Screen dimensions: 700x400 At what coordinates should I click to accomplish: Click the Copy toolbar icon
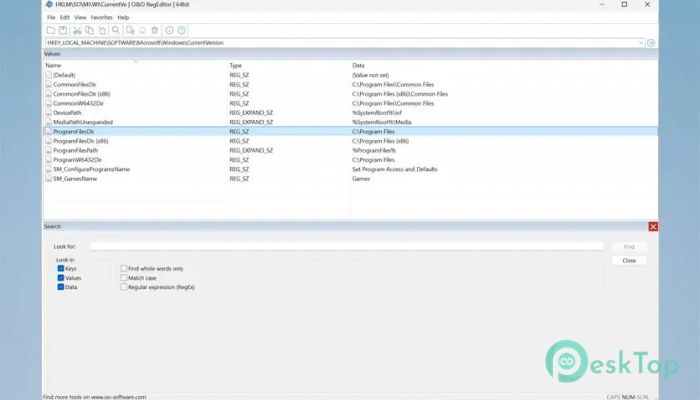tap(90, 30)
